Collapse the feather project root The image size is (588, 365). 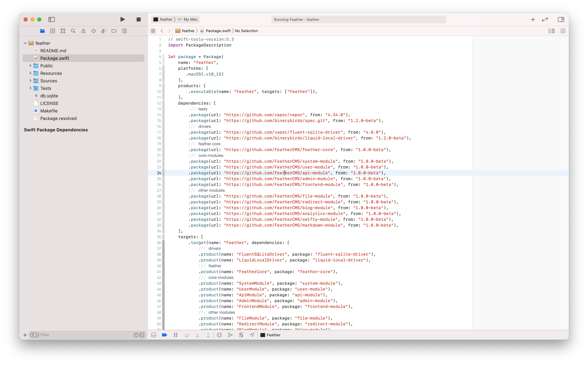tap(25, 43)
